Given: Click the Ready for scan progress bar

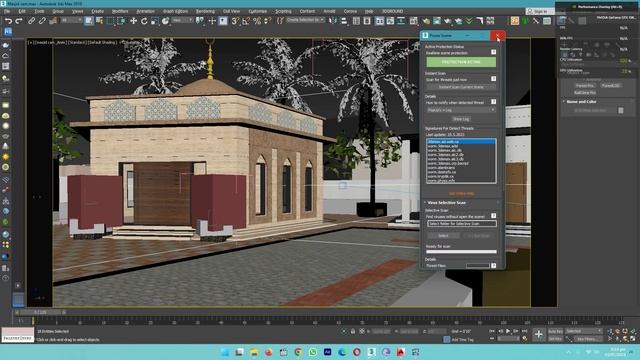Looking at the screenshot, I should tap(461, 252).
